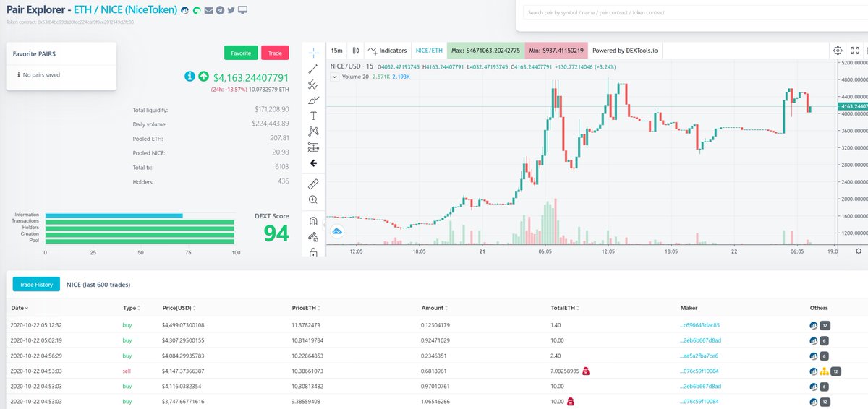Click the email envelope icon in header
Screen dimensions: 868x409
[208, 10]
